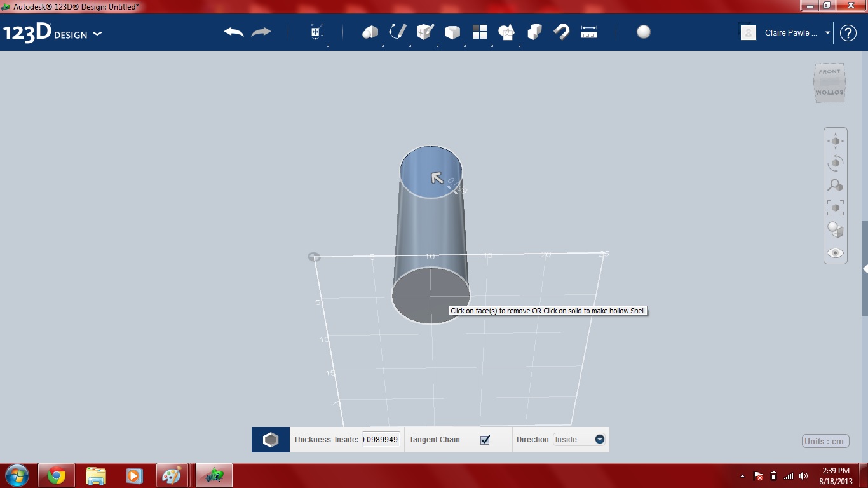Open the Help question mark
The height and width of the screenshot is (488, 868).
[x=848, y=33]
